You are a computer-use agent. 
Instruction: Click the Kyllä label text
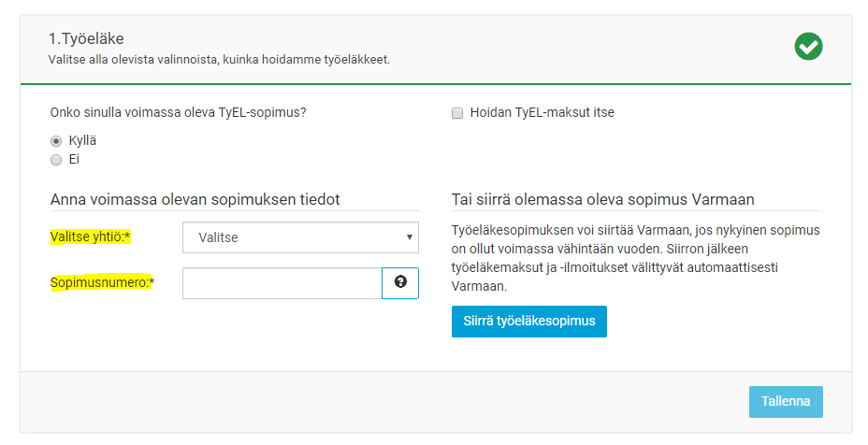82,140
